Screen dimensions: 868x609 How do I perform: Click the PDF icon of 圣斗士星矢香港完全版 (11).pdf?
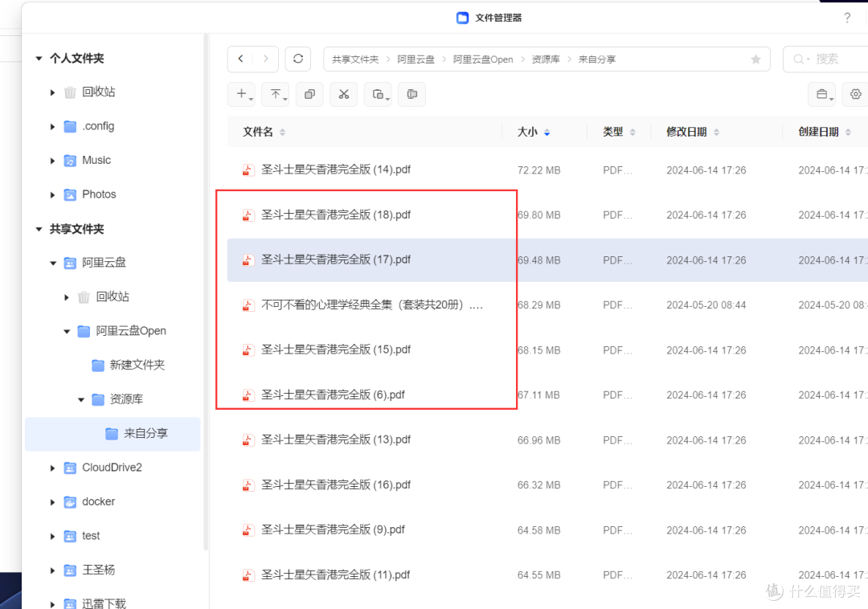[248, 575]
